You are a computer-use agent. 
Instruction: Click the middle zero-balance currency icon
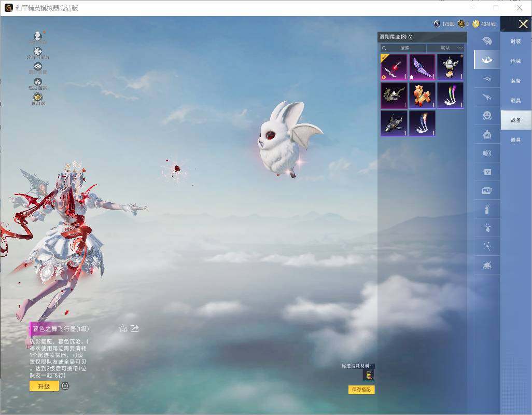(461, 24)
